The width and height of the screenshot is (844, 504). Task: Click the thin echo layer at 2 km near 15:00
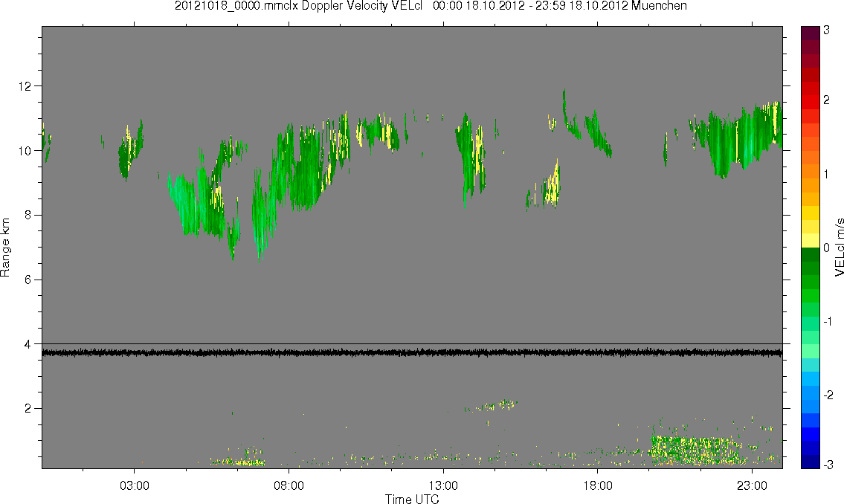(492, 406)
